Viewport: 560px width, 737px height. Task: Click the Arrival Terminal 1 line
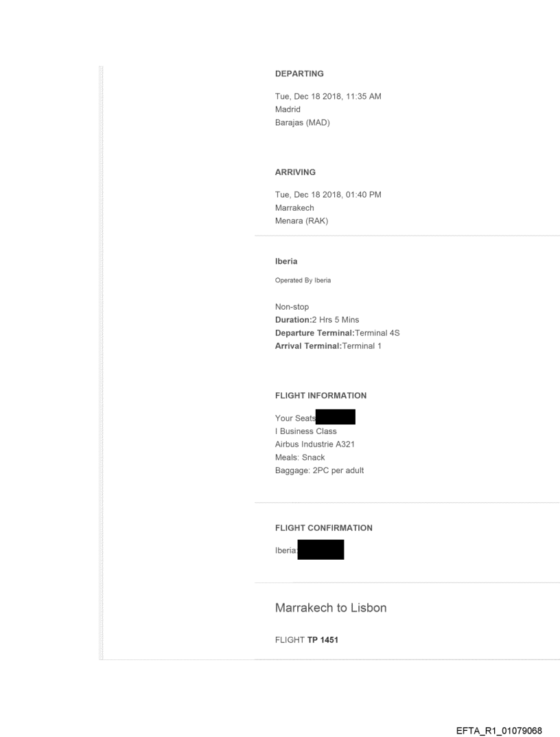click(x=328, y=346)
